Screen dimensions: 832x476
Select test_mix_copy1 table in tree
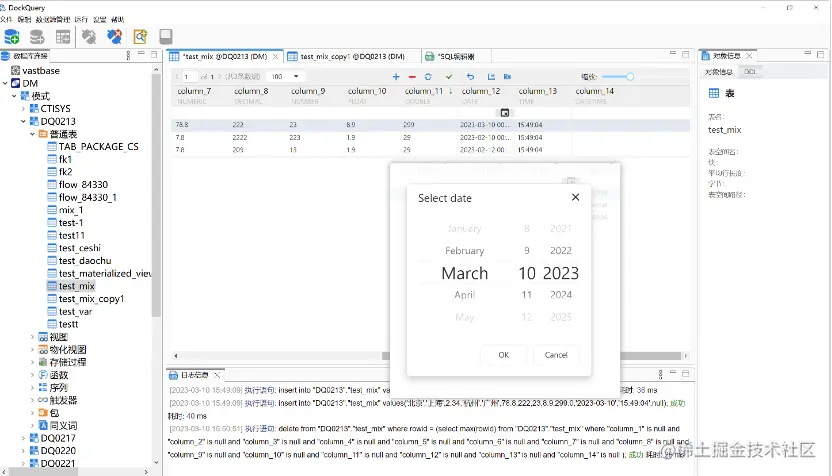pyautogui.click(x=91, y=299)
